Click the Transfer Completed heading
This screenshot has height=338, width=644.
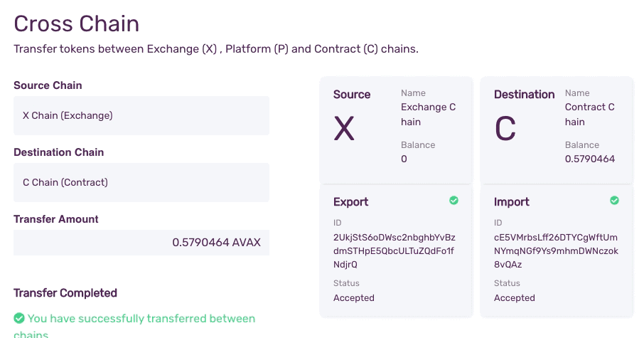click(x=65, y=292)
